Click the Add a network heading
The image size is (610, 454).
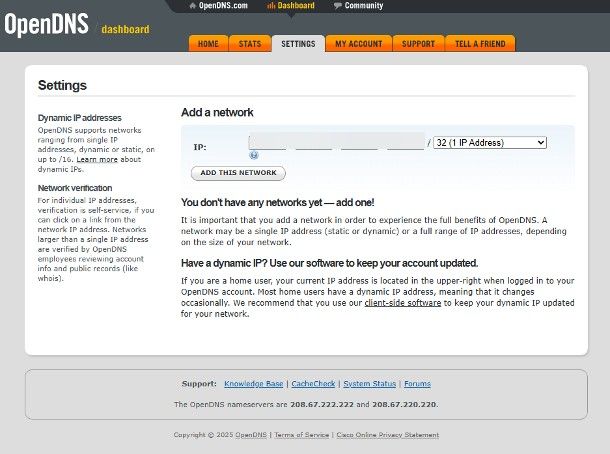tap(217, 112)
